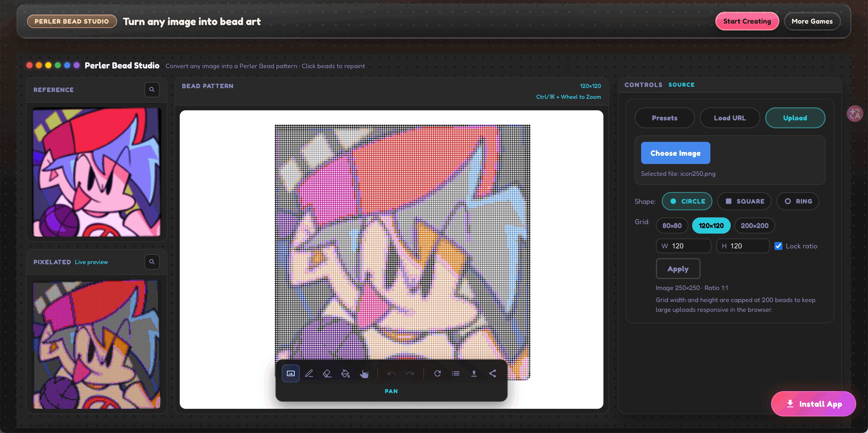The width and height of the screenshot is (868, 433).
Task: Zoom the Reference panel with magnifier icon
Action: tap(152, 89)
